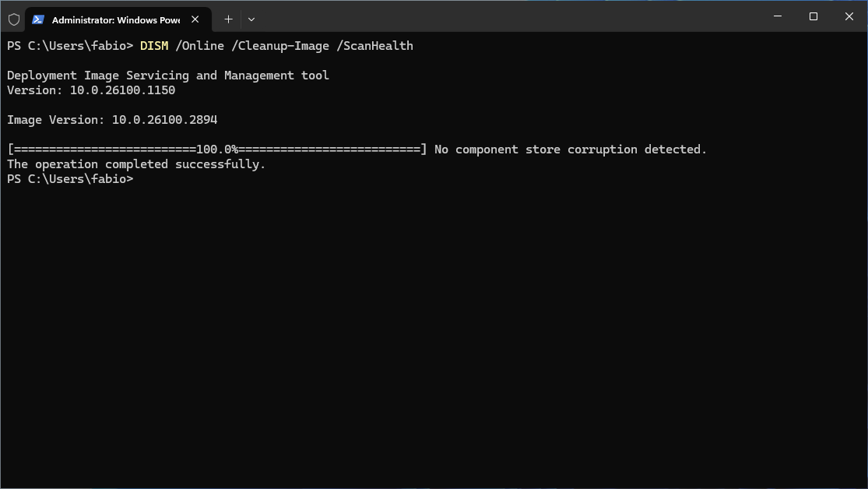The image size is (868, 489).
Task: Maximize the terminal window
Action: coord(814,16)
